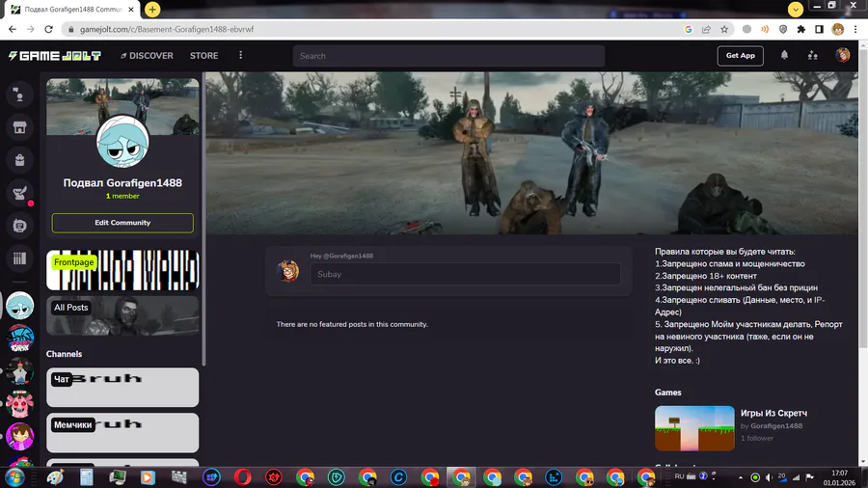
Task: Click the community sidebar scrollbar
Action: (203, 221)
